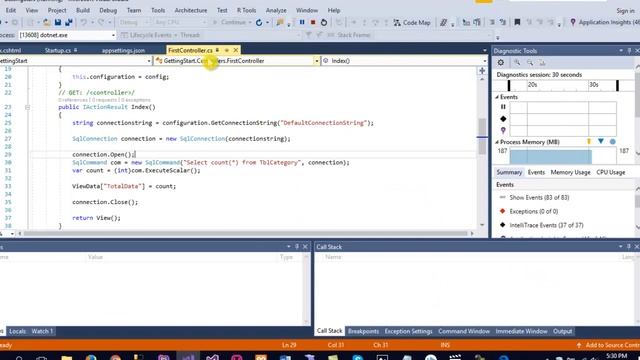The width and height of the screenshot is (640, 360).
Task: Pin the FirstController.cs tab
Action: [217, 50]
